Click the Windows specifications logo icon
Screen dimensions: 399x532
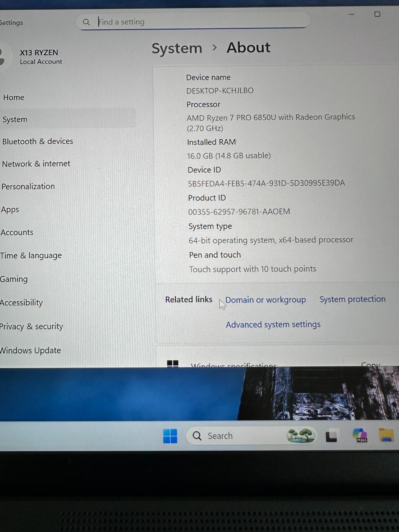tap(173, 363)
